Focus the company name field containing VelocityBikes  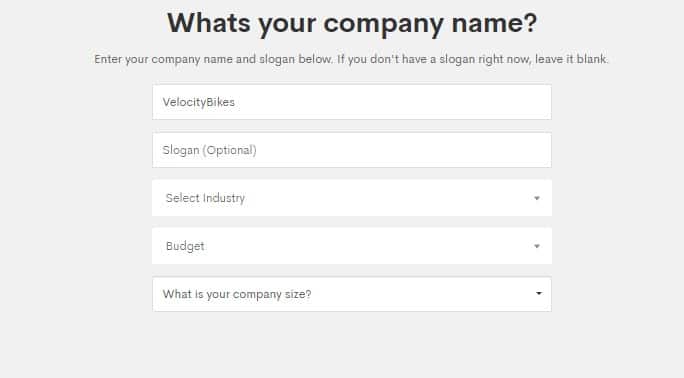click(x=352, y=102)
